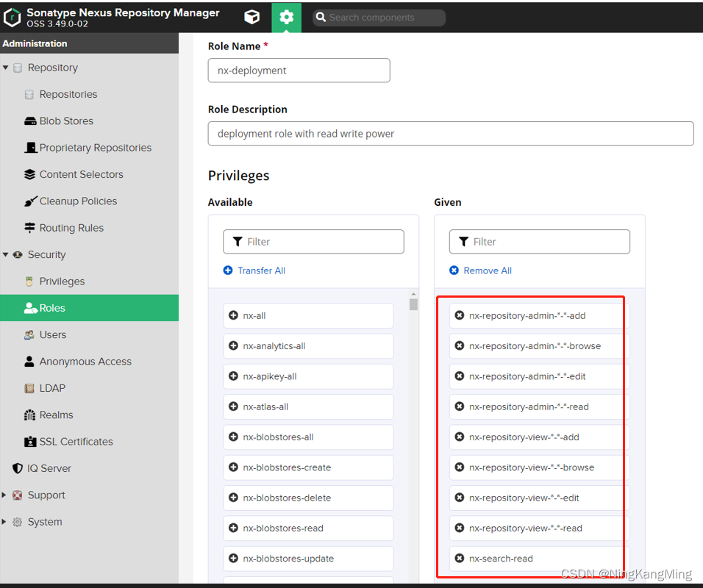
Task: Add nx-blobstores-update with its plus icon
Action: (x=233, y=559)
